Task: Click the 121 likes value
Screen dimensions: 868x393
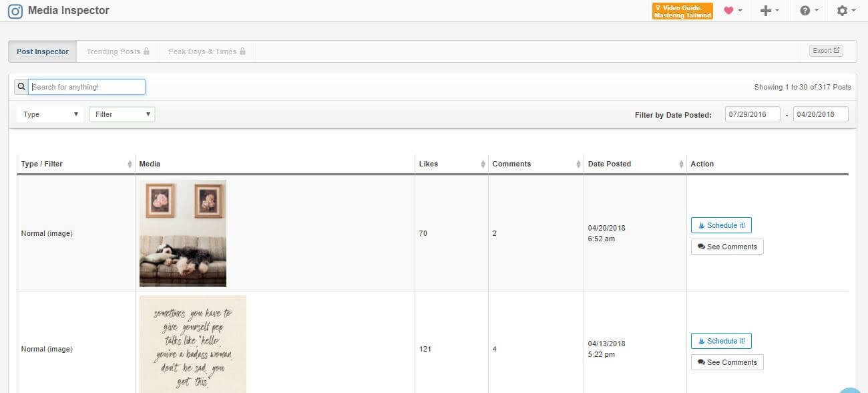Action: [x=425, y=349]
